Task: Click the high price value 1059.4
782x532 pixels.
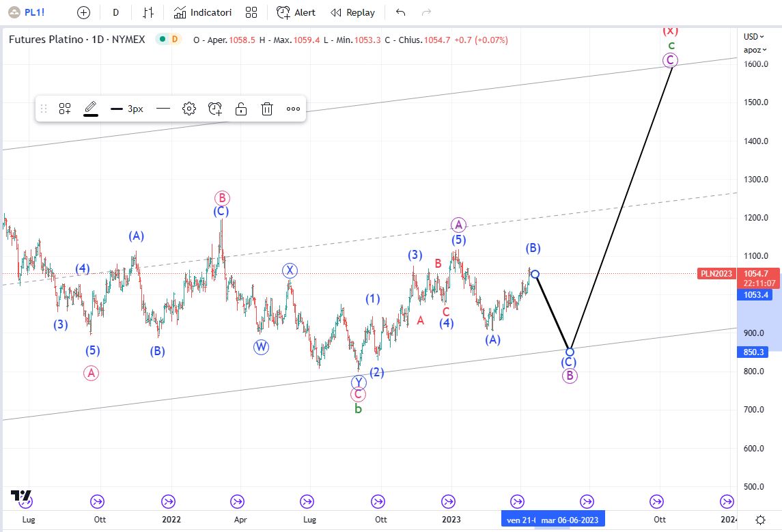Action: (x=306, y=40)
